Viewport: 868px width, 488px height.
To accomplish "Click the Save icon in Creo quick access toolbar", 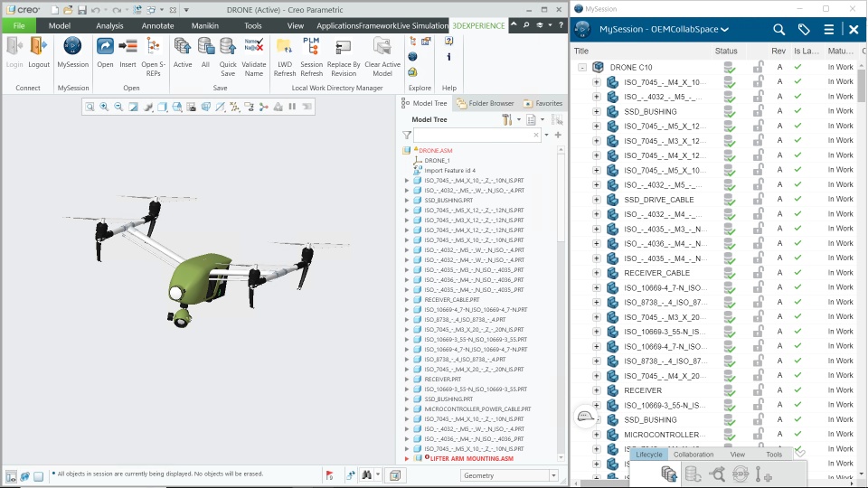I will [x=82, y=10].
